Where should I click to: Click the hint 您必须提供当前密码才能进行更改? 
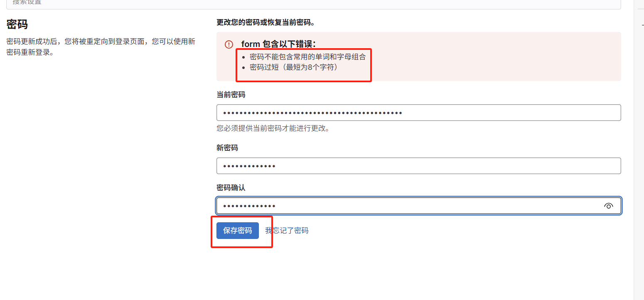point(273,128)
